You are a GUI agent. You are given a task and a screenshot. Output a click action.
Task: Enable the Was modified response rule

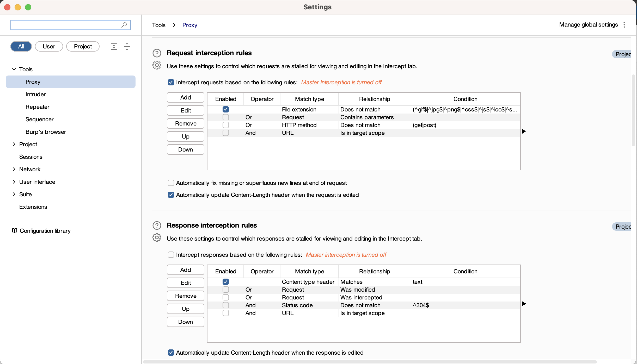[x=226, y=290]
